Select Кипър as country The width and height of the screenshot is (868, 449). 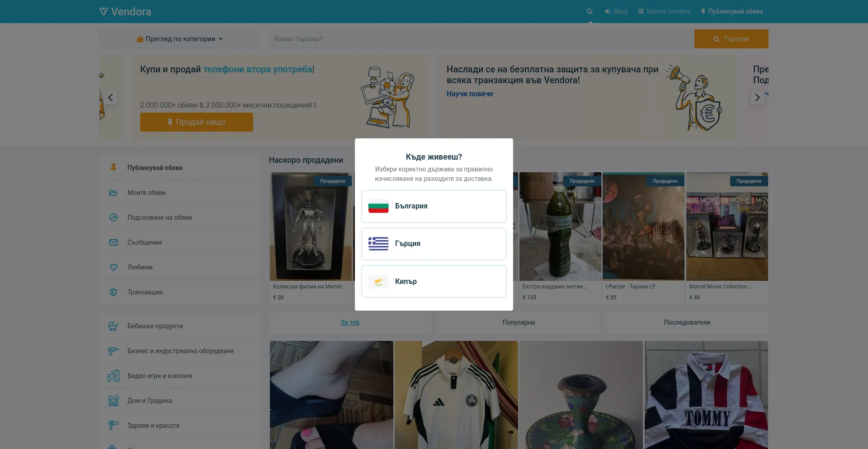[x=434, y=281]
